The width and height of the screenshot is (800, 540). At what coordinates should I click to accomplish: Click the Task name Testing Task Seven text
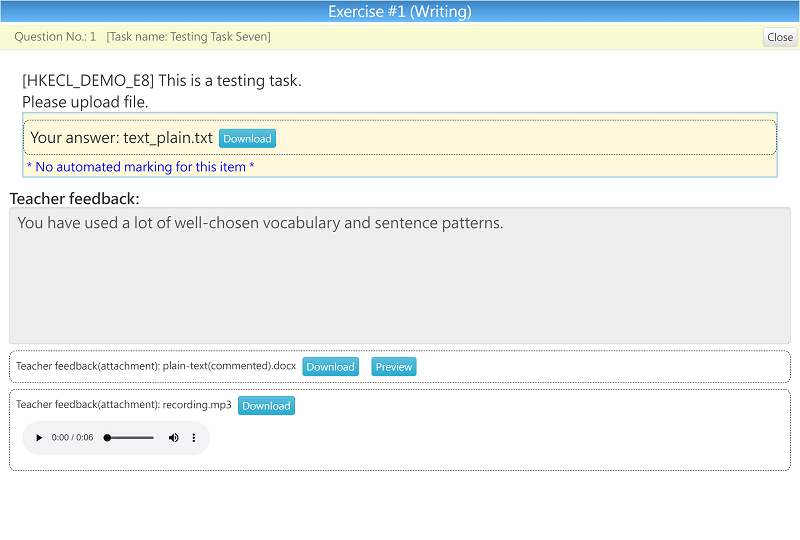[x=188, y=37]
